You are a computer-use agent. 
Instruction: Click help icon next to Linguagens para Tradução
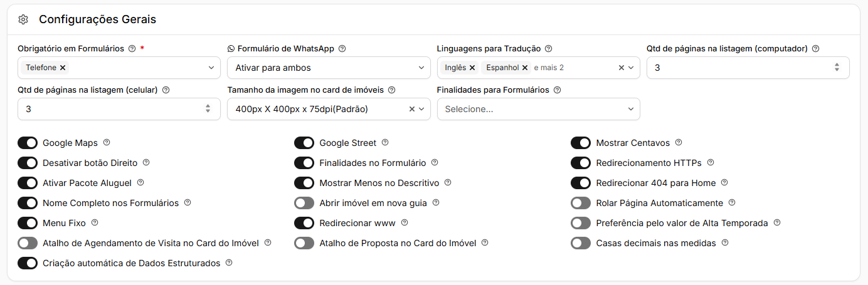pos(548,49)
